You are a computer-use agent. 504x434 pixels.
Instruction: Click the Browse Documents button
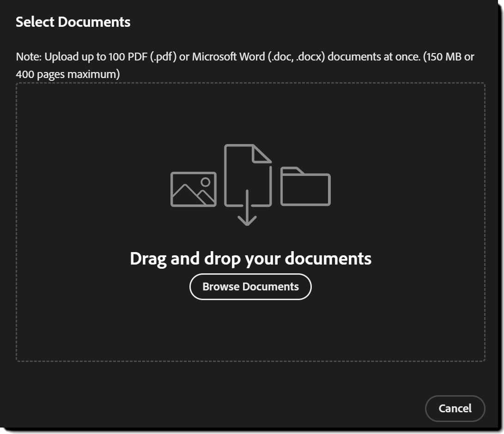coord(250,286)
